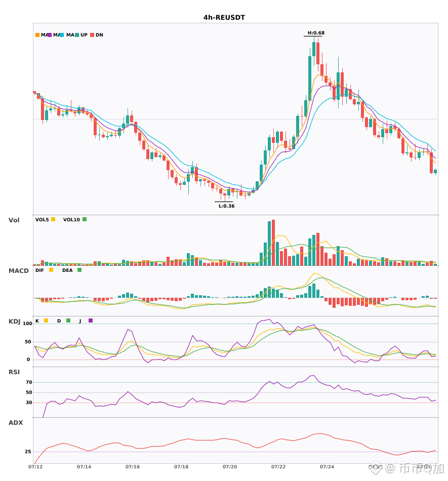
Task: Click the KDJ axis value 0
Action: coord(28,359)
